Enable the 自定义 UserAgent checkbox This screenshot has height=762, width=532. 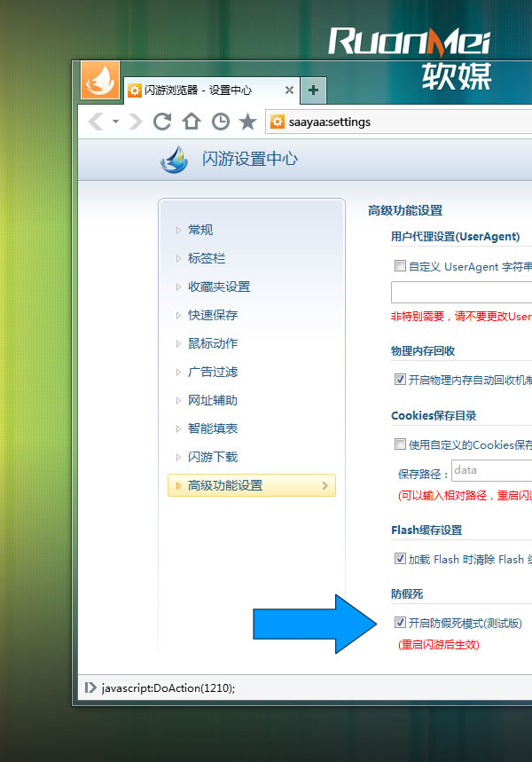[400, 265]
